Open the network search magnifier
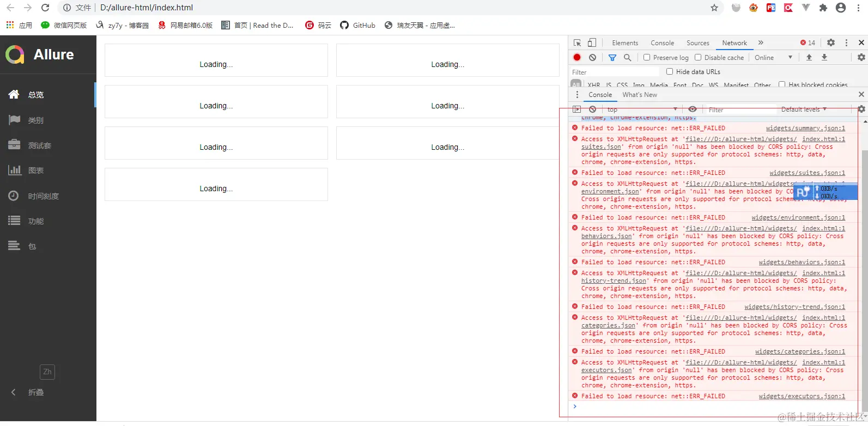The image size is (868, 426). coord(628,57)
